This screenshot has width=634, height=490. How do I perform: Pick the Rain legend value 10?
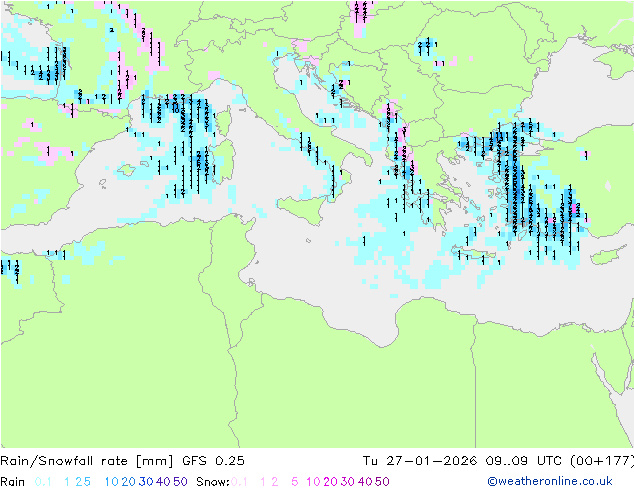(112, 482)
